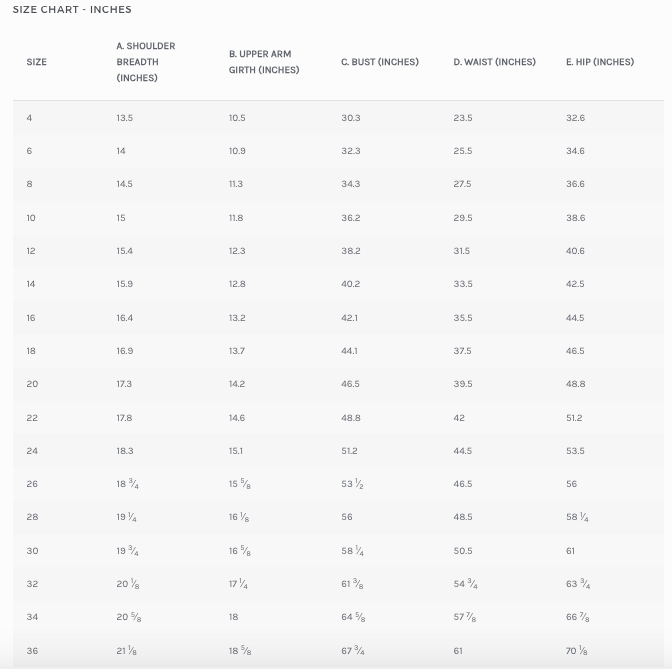672x669 pixels.
Task: Select shoulder breadth 18 ¾ for size 26
Action: click(x=127, y=484)
